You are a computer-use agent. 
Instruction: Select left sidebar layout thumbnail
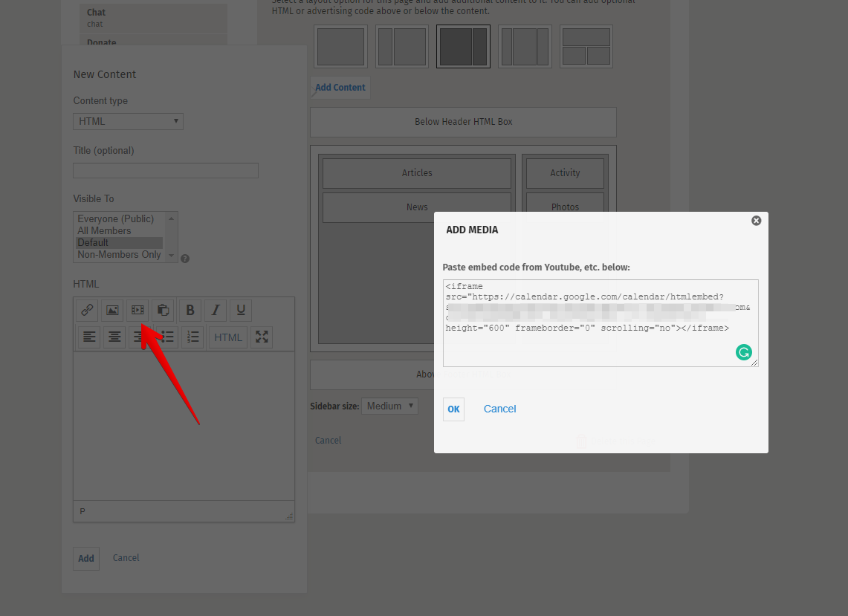coord(402,47)
